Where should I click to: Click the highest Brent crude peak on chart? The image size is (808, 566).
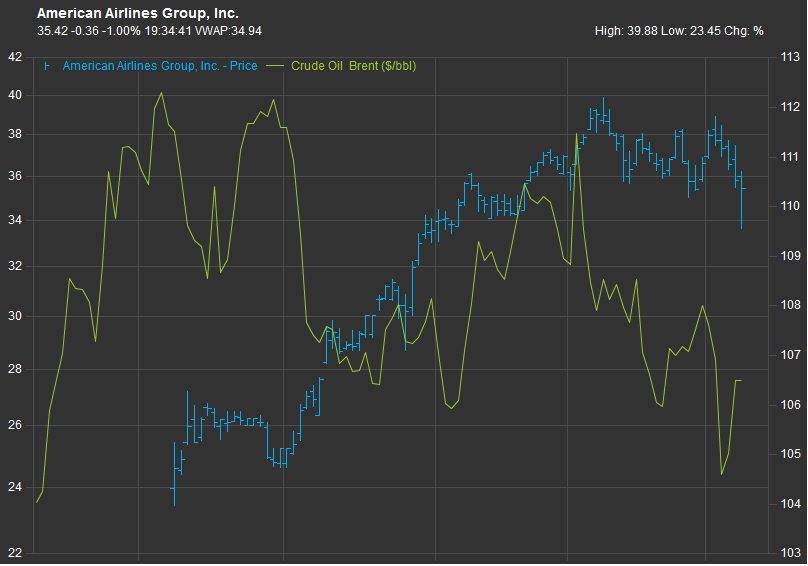point(161,93)
